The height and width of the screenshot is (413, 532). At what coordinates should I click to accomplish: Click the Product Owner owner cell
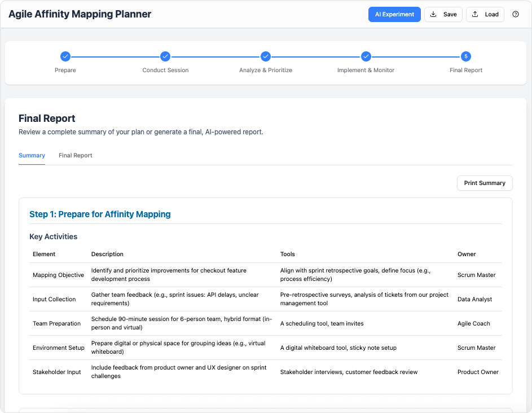click(478, 372)
